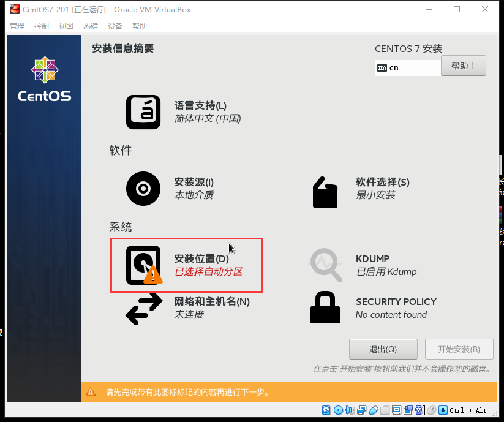Click the CENTOS 7 安装 title text
The height and width of the screenshot is (422, 504).
[408, 48]
